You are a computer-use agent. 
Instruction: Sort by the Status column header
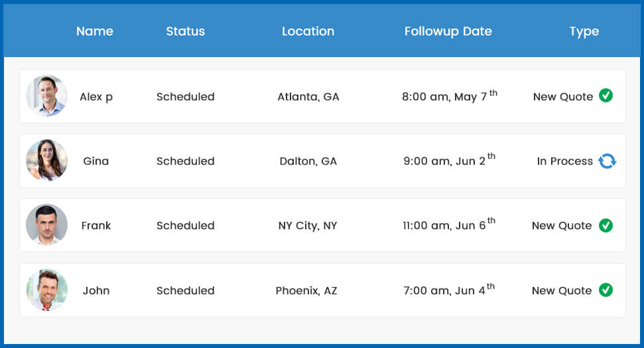click(186, 31)
